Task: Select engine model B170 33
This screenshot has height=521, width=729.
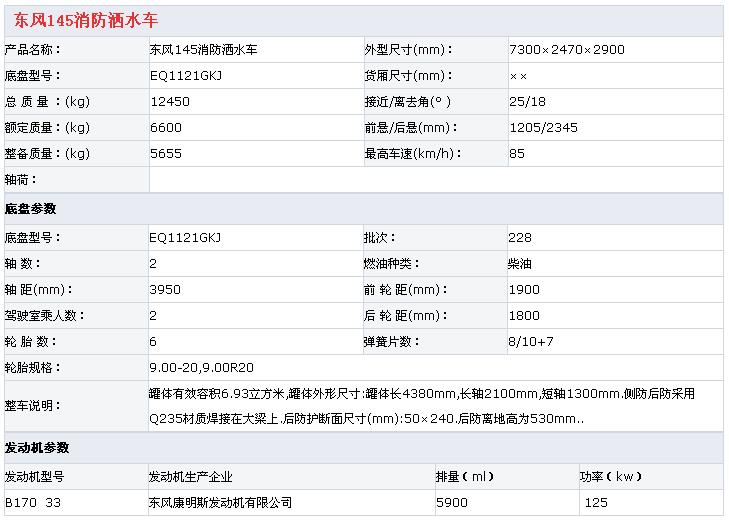Action: (33, 503)
